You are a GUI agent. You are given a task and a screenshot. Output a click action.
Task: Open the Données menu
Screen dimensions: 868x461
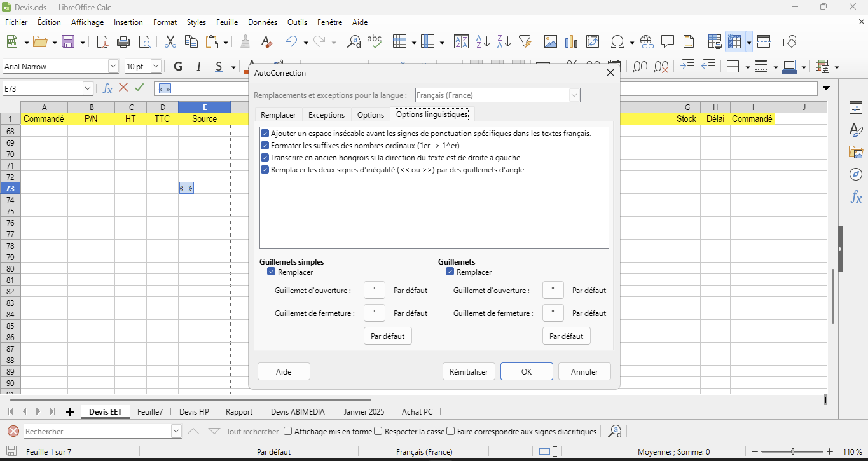click(x=262, y=22)
